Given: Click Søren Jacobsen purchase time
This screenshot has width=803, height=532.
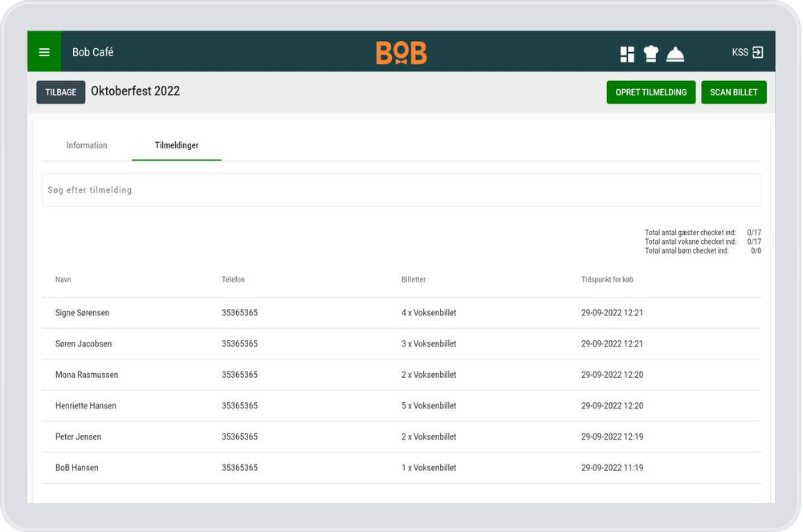Looking at the screenshot, I should 612,343.
